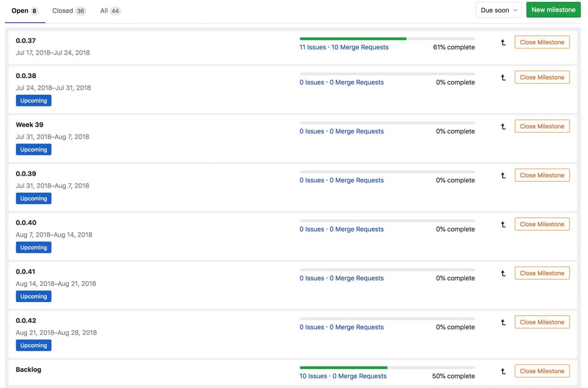View the 10 Merge Requests for 0.0.37
This screenshot has width=588, height=388.
point(360,47)
